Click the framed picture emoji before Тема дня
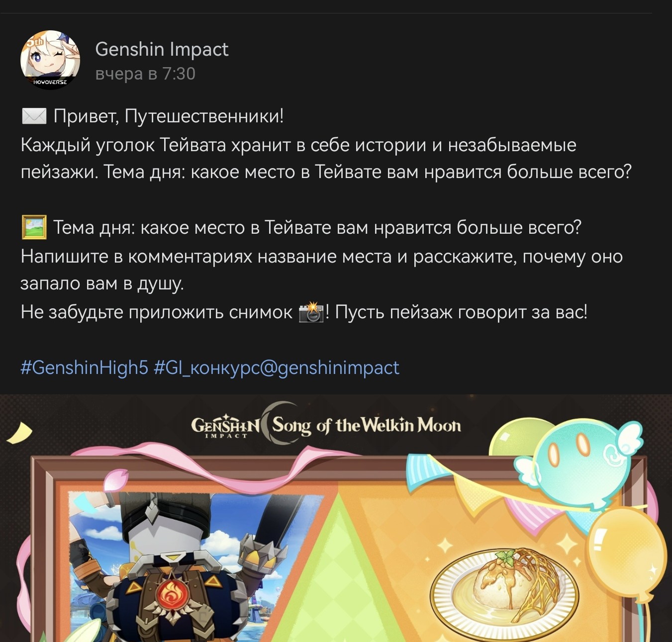672x642 pixels. click(x=34, y=227)
